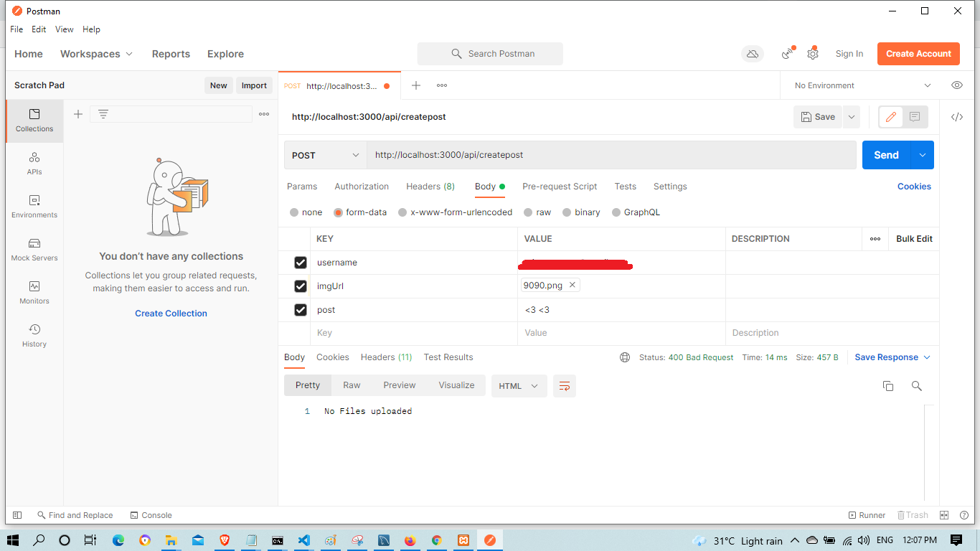This screenshot has height=551, width=980.
Task: Open the Cookies link
Action: click(914, 187)
